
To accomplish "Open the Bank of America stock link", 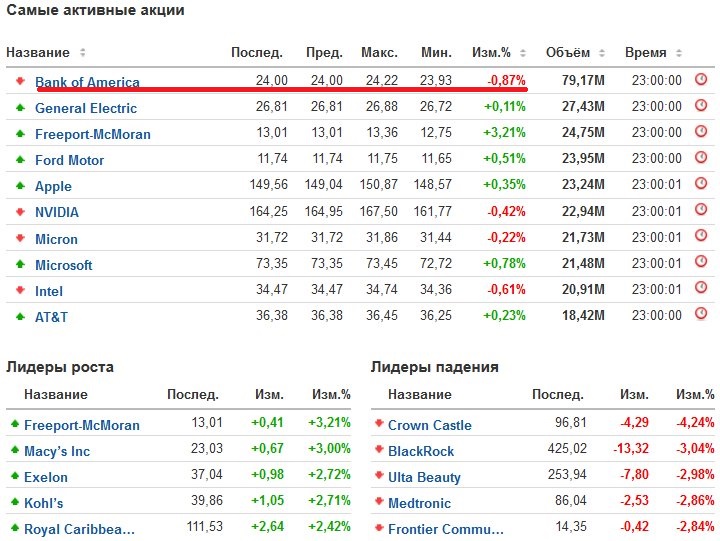I will click(87, 82).
